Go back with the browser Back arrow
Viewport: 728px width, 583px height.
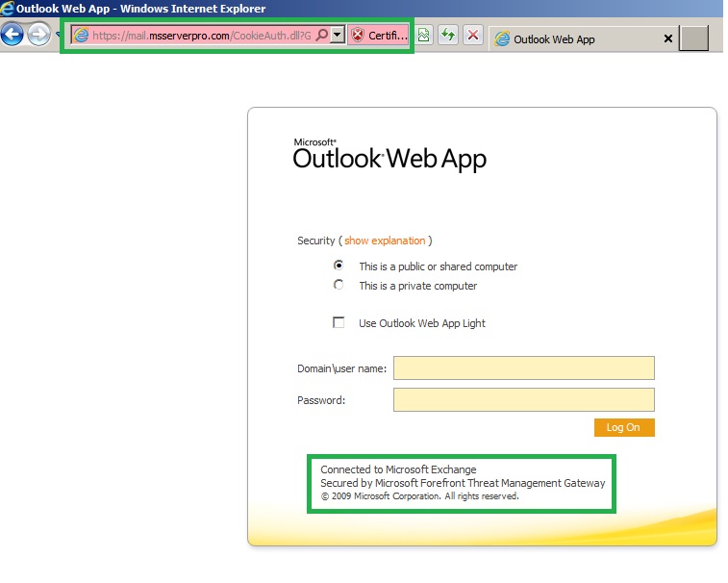coord(13,35)
